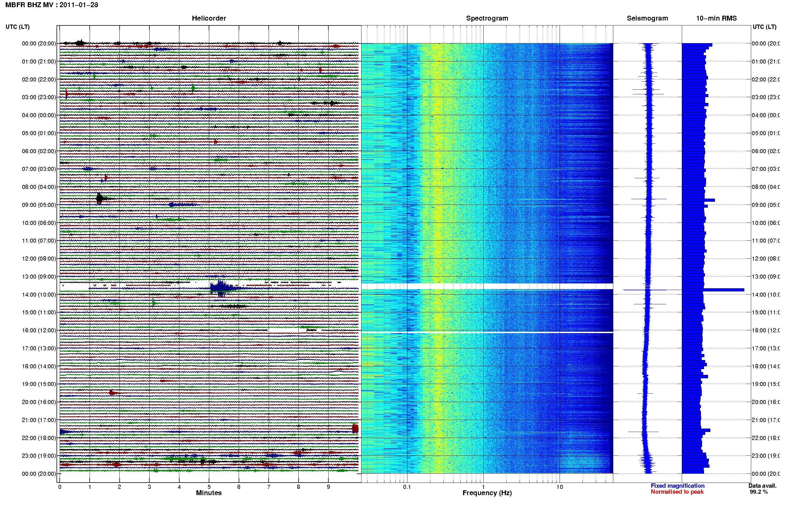812x508 pixels.
Task: Click the left 14:00 (10:00) time label
Action: 39,295
